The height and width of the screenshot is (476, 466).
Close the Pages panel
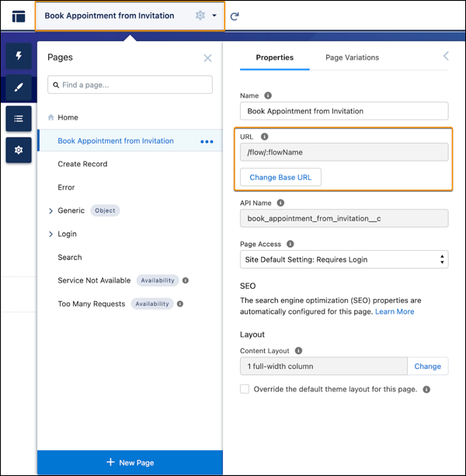(207, 58)
